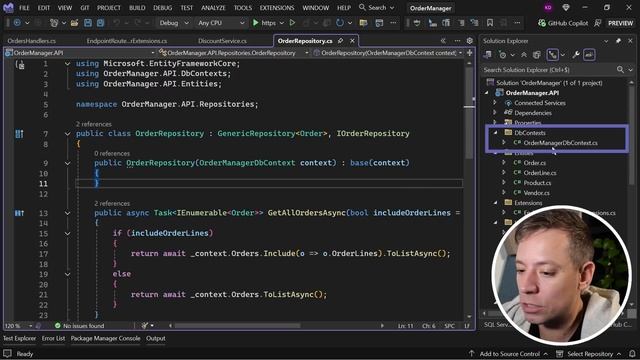640x360 pixels.
Task: Click the notifications bell in status bar
Action: coord(632,353)
